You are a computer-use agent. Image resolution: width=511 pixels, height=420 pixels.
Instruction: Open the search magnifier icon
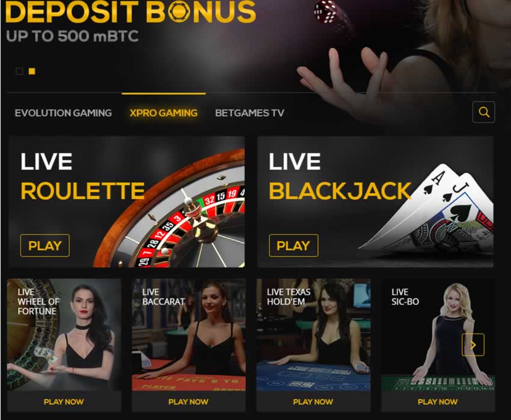[483, 112]
